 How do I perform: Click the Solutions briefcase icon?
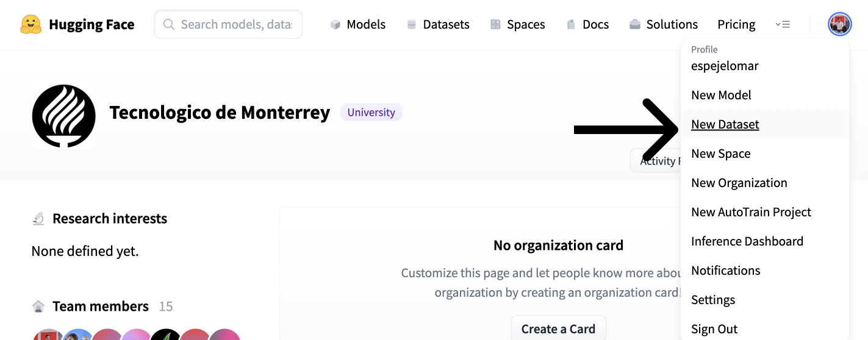[x=635, y=24]
